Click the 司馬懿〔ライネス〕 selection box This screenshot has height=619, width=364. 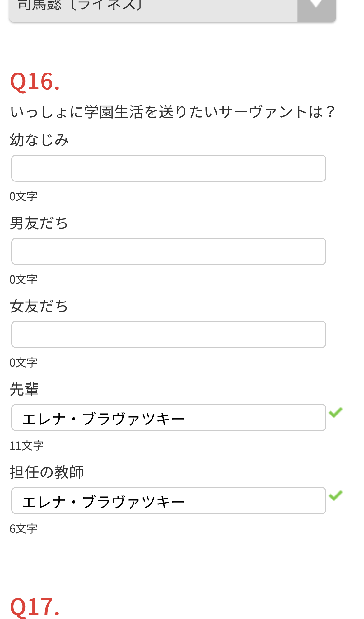(153, 9)
